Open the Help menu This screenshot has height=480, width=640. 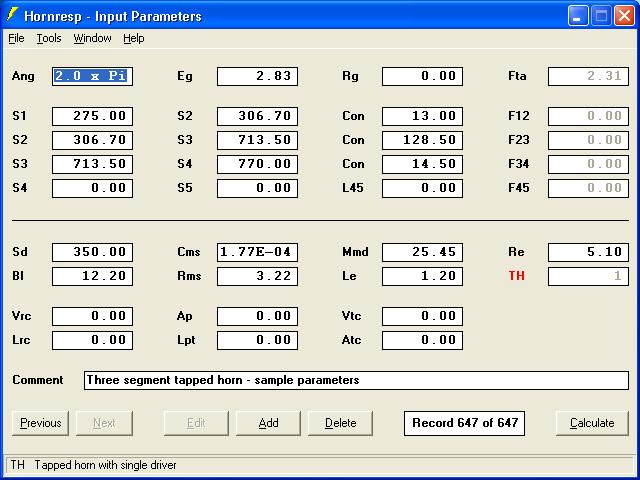point(133,38)
